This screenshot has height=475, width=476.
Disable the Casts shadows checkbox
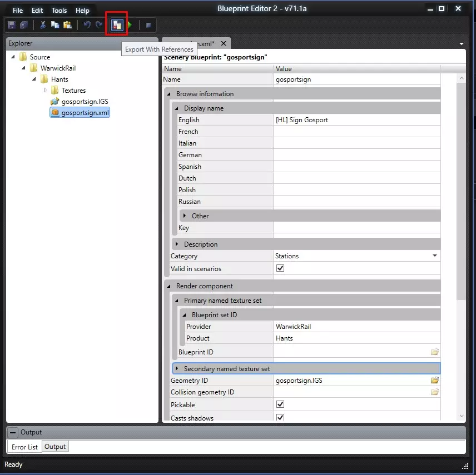click(x=280, y=417)
